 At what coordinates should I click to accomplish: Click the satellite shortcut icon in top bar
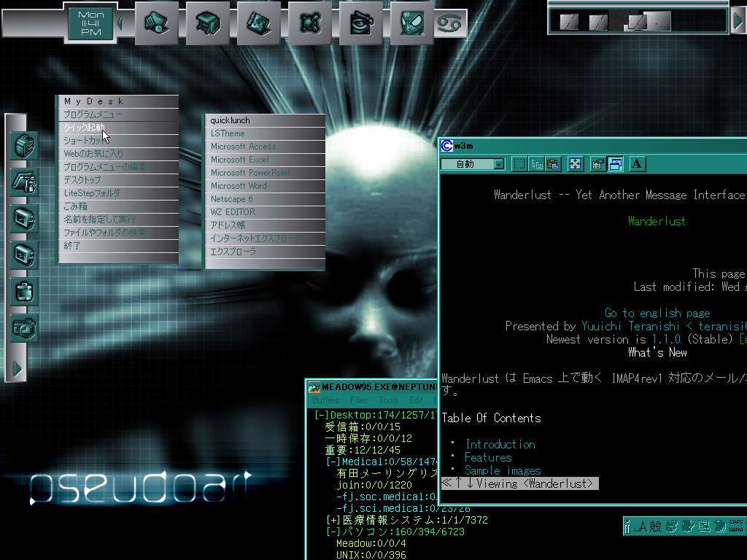point(309,23)
